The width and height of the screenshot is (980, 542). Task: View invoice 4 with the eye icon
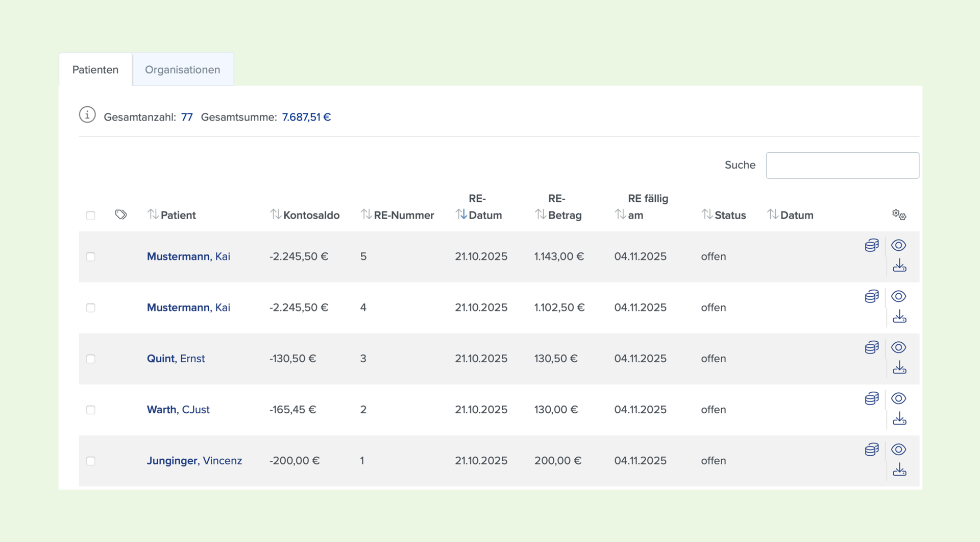pos(899,296)
